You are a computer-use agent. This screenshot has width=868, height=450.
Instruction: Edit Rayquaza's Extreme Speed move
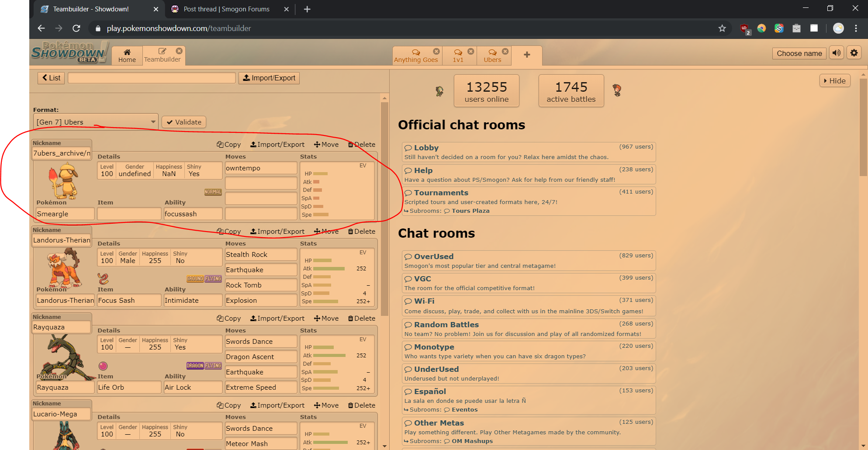[x=261, y=388]
